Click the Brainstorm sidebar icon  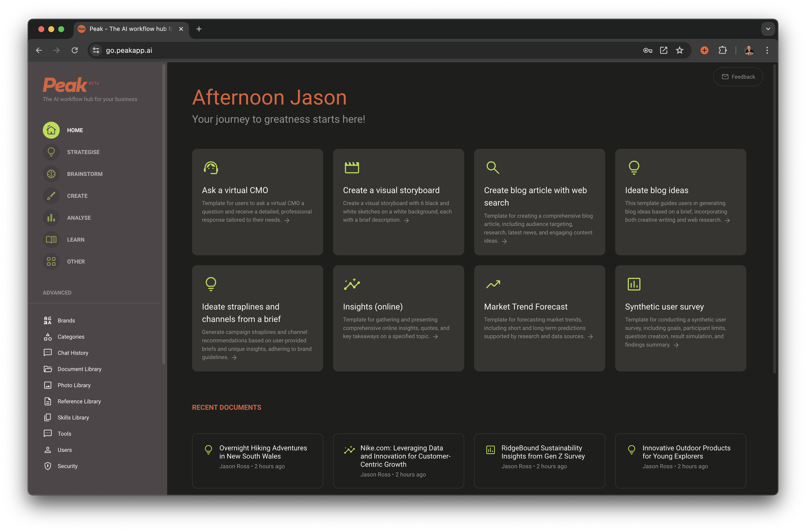coord(50,173)
